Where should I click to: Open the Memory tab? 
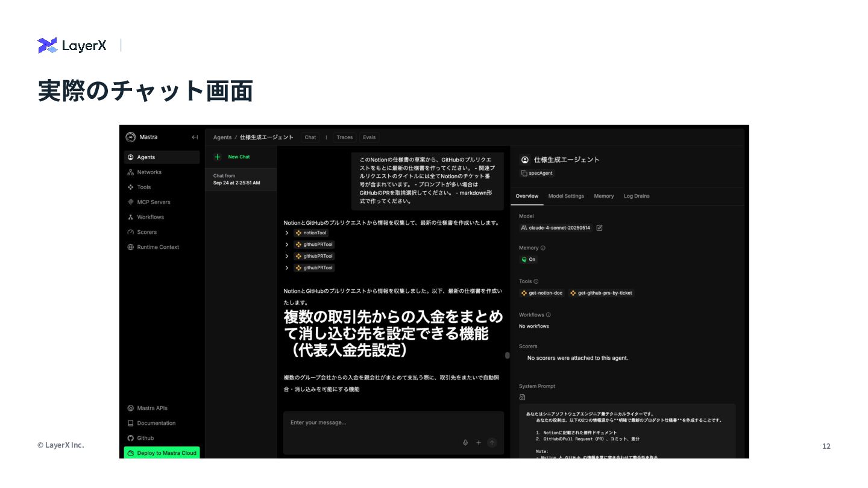(604, 196)
